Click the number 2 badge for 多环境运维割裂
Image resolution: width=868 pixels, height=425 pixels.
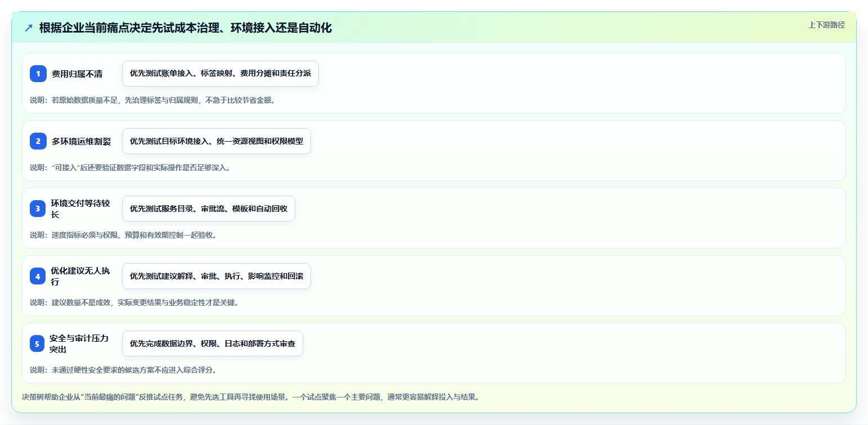click(38, 141)
